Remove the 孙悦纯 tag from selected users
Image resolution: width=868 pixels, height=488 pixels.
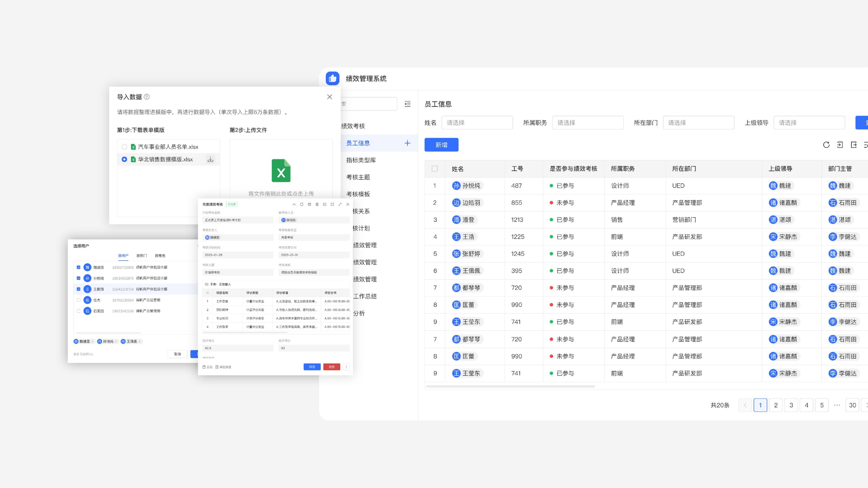click(x=116, y=341)
